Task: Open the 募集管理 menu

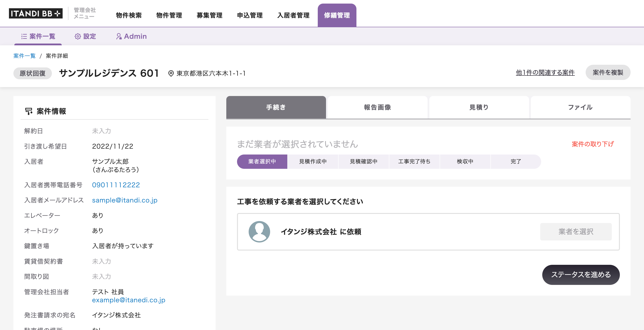Action: coord(210,15)
